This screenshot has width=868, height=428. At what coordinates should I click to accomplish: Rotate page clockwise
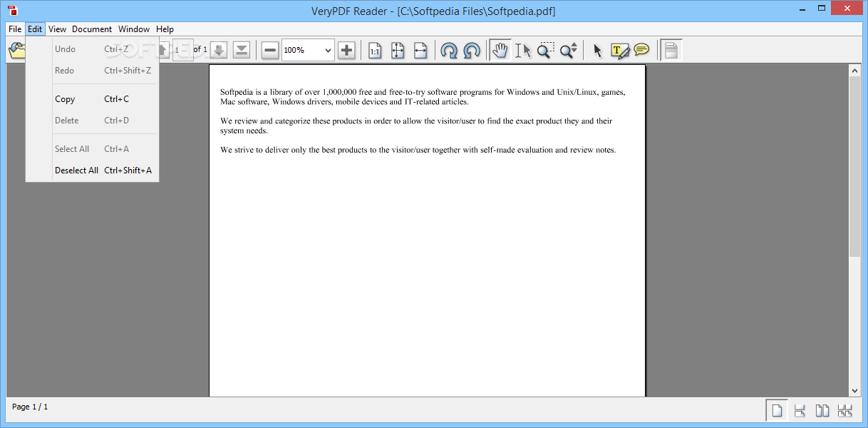tap(449, 50)
